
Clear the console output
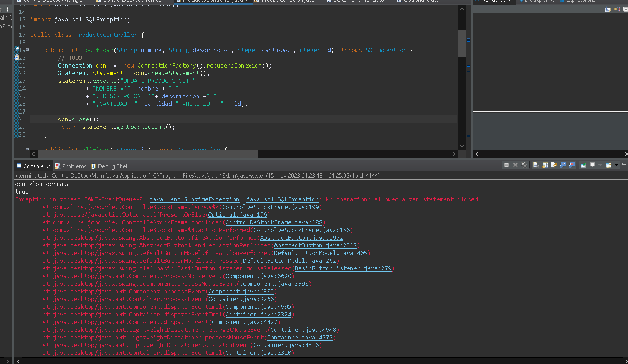pos(536,165)
